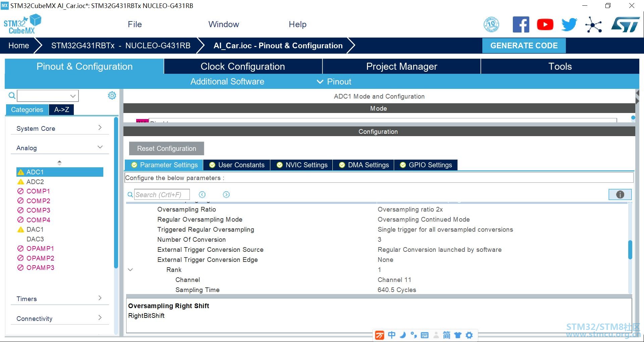Open the IME skin shirt icon
Image resolution: width=644 pixels, height=342 pixels.
tap(458, 335)
